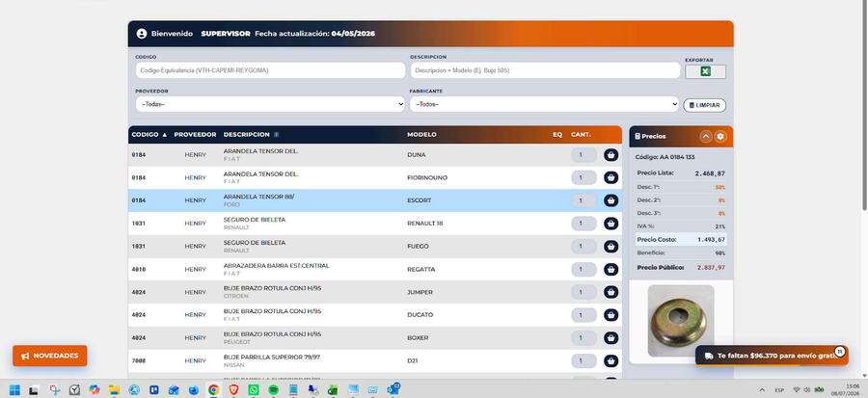
Task: Open Trello from the taskbar
Action: point(154,389)
